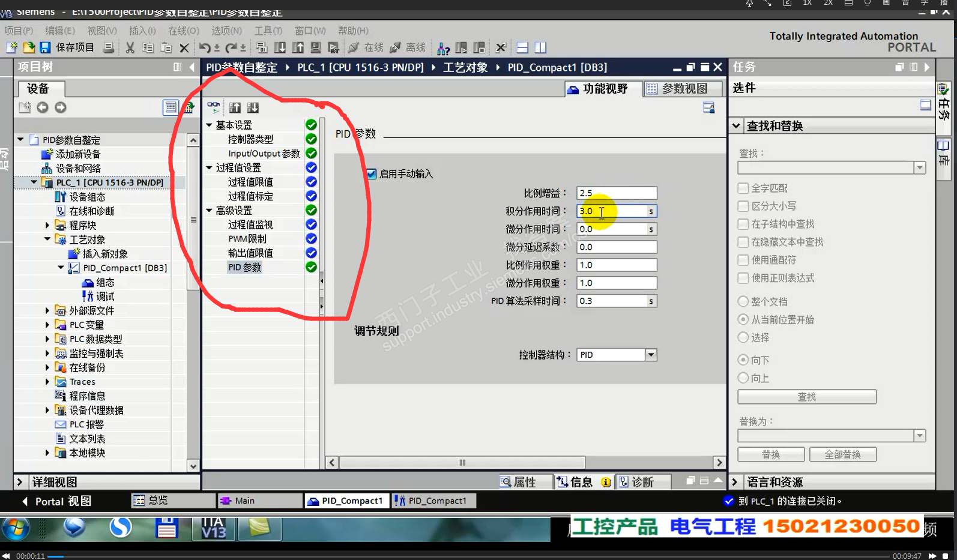This screenshot has width=957, height=560.
Task: Open the 项目(P) menu
Action: 19,31
